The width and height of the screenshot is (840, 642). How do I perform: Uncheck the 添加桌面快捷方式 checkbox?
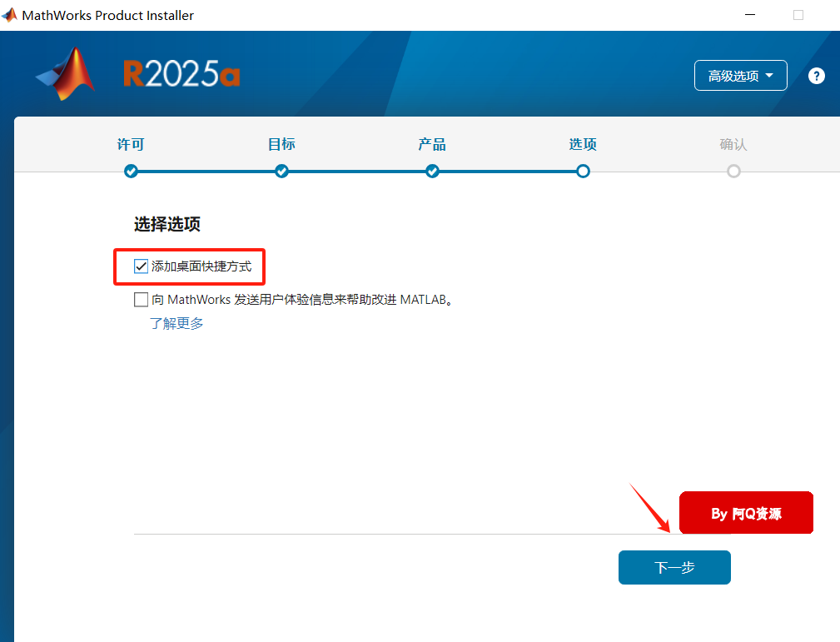(141, 266)
